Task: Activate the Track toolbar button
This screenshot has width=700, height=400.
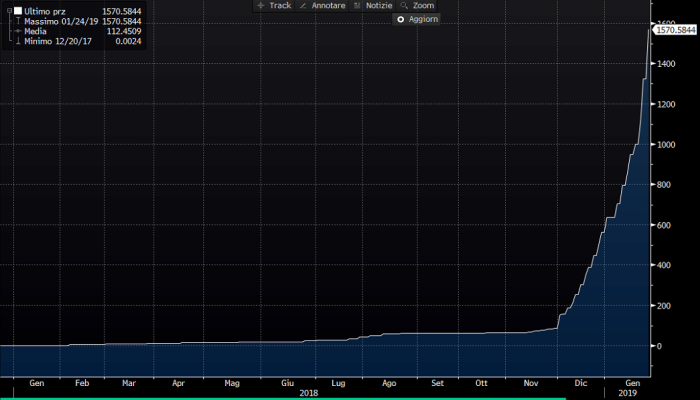Action: tap(274, 6)
